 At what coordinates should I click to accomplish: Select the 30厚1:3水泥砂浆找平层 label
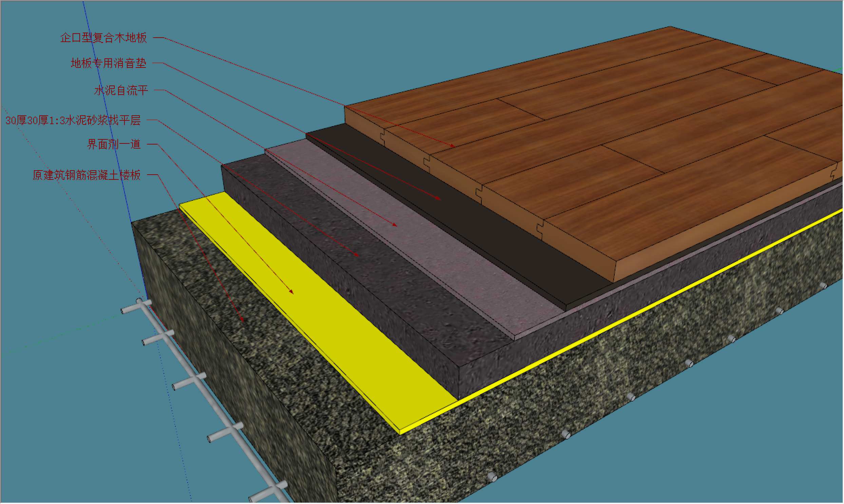[x=73, y=120]
